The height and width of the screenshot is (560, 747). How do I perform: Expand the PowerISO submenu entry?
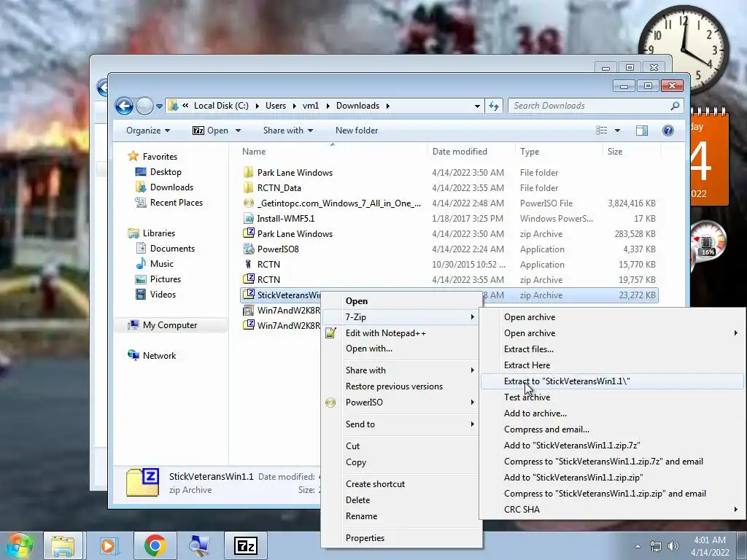tap(401, 402)
